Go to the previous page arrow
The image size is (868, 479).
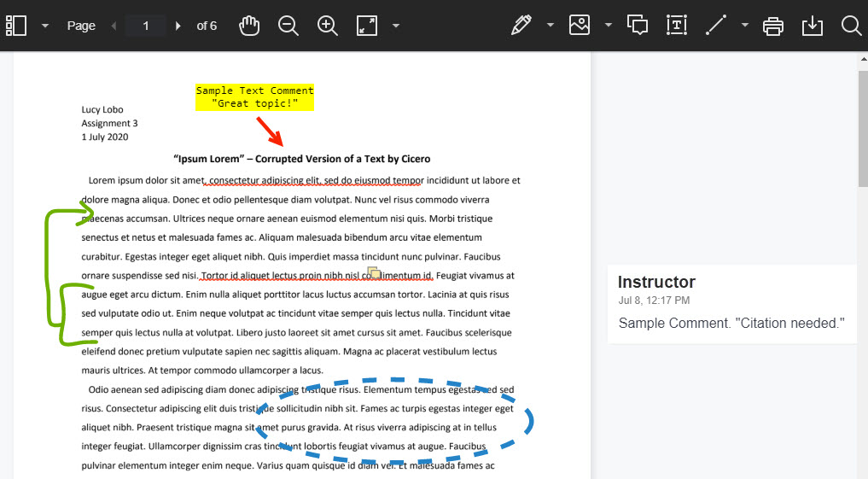click(x=114, y=26)
